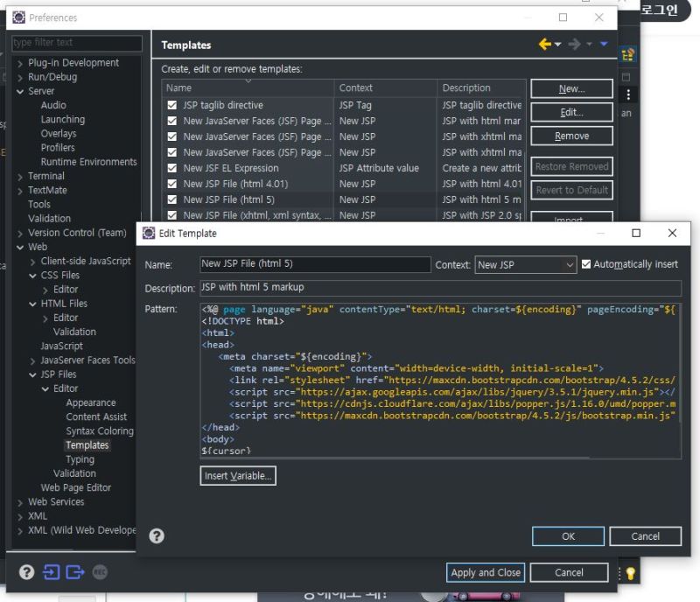Image resolution: width=700 pixels, height=602 pixels.
Task: Collapse the Server tree node
Action: 20,91
